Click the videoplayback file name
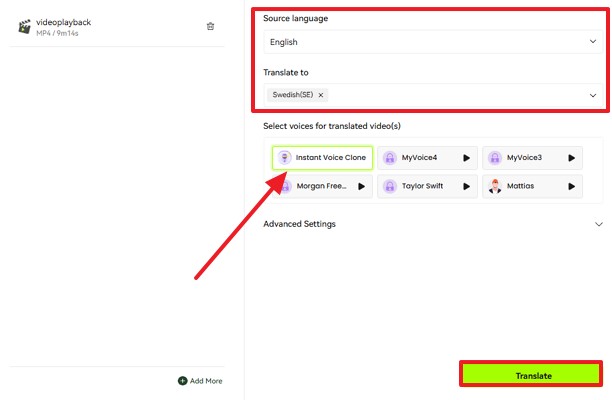 (63, 22)
